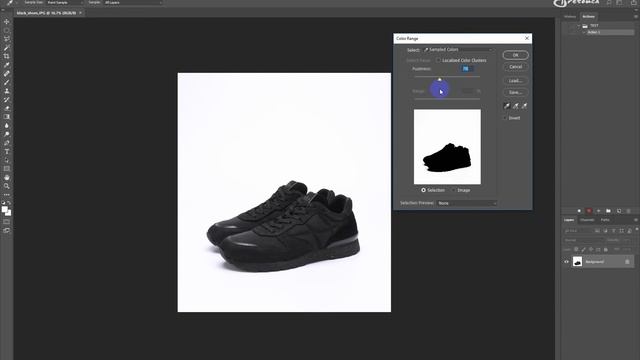Viewport: 640px width, 360px height.
Task: Select the Crop tool
Action: [x=7, y=56]
